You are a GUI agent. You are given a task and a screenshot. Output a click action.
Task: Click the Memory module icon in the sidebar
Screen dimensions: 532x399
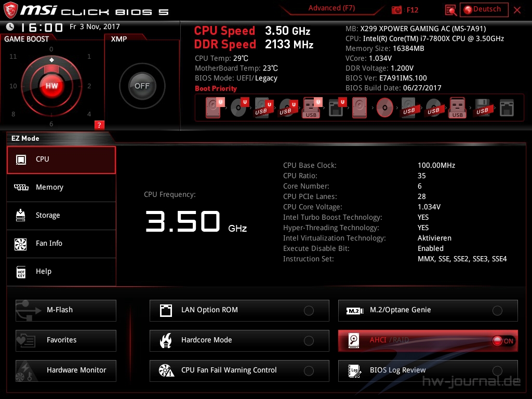tap(21, 187)
